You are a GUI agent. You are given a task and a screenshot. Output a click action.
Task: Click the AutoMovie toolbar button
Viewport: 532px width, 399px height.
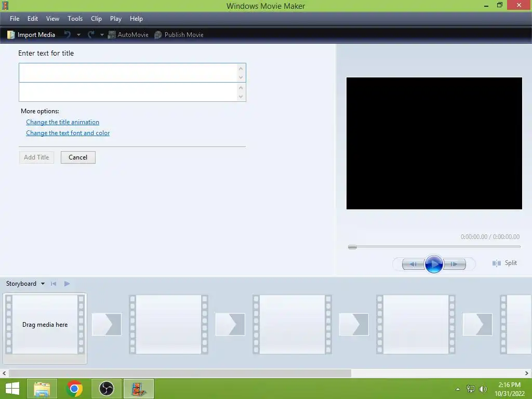coord(128,35)
